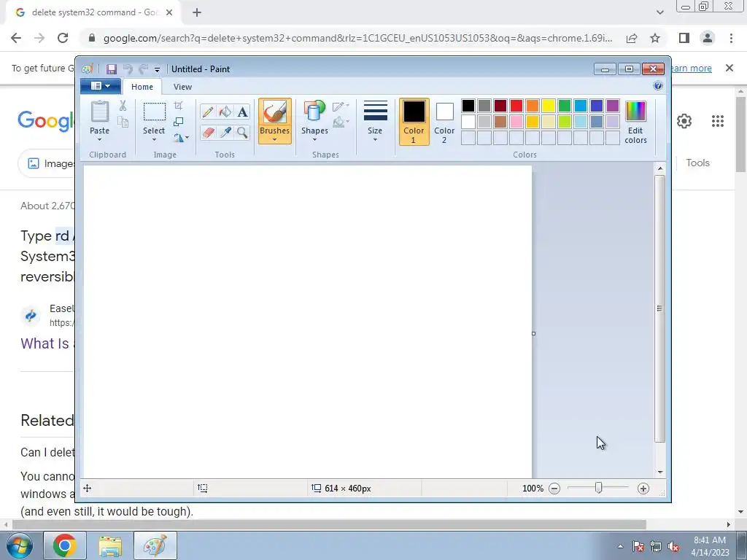The width and height of the screenshot is (747, 560).
Task: Pick the green color swatch
Action: click(x=564, y=106)
